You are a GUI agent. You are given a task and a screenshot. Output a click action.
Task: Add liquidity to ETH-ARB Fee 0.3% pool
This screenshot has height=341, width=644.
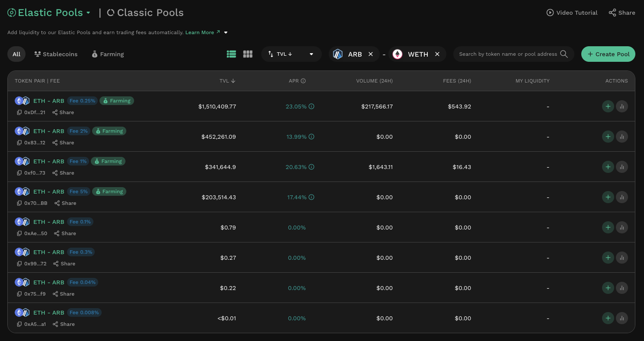(x=608, y=258)
